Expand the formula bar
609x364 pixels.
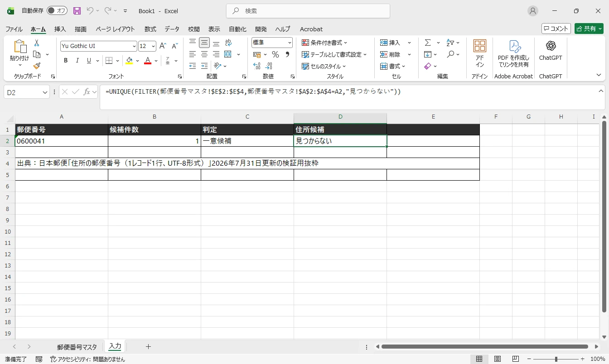(600, 91)
